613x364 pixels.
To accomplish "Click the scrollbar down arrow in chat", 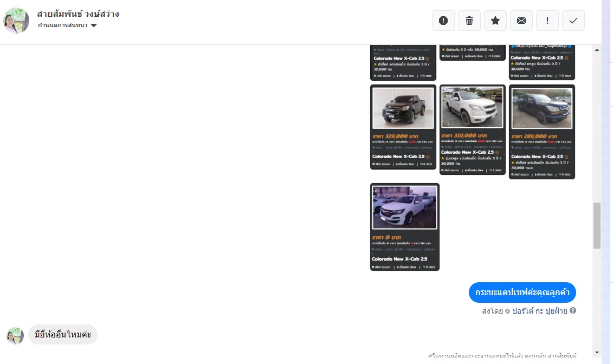I will 597,353.
